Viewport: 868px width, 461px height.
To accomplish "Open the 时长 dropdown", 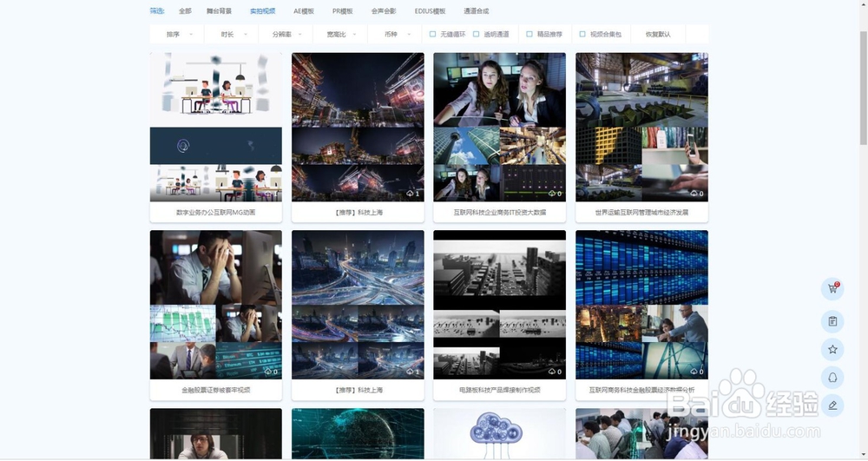I will point(232,35).
